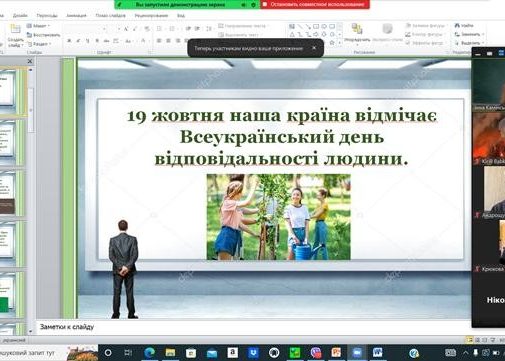Open the Viber icon in the taskbar
The height and width of the screenshot is (361, 505).
pyautogui.click(x=316, y=352)
